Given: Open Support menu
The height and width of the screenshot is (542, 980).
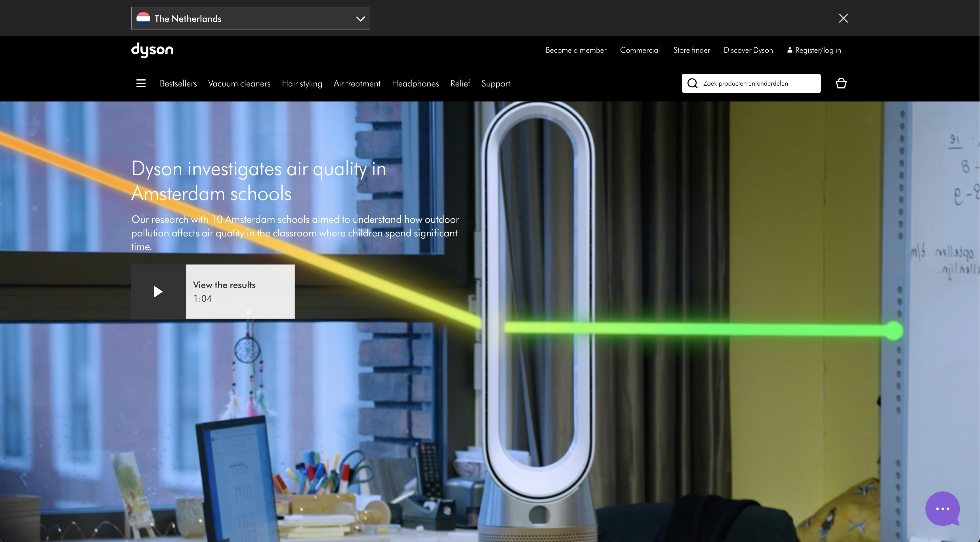Looking at the screenshot, I should pyautogui.click(x=496, y=84).
